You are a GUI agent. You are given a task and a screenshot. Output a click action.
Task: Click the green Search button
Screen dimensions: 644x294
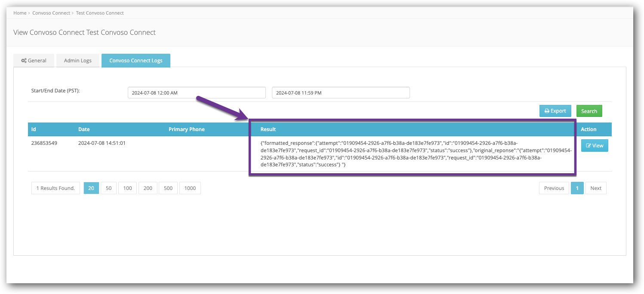(x=589, y=111)
